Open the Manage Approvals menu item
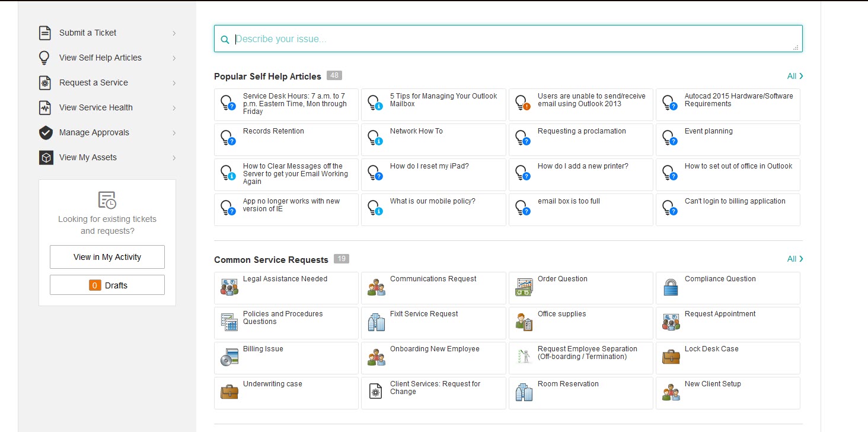This screenshot has height=432, width=868. (94, 132)
